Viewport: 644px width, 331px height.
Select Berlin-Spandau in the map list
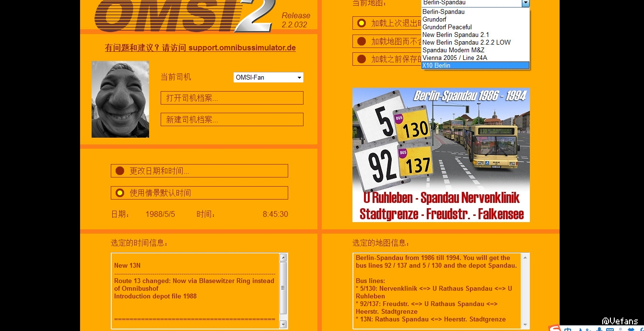point(475,12)
